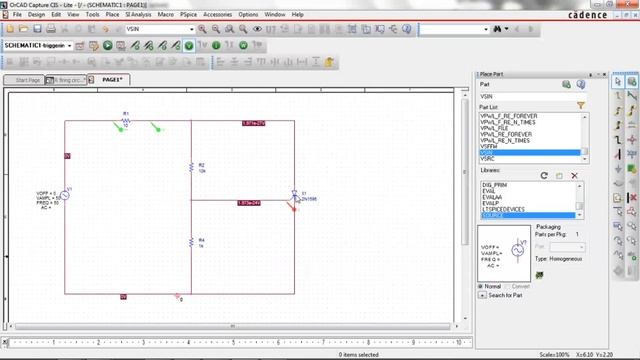This screenshot has width=640, height=360.
Task: Switch to the PAGE1 tab
Action: (x=109, y=80)
